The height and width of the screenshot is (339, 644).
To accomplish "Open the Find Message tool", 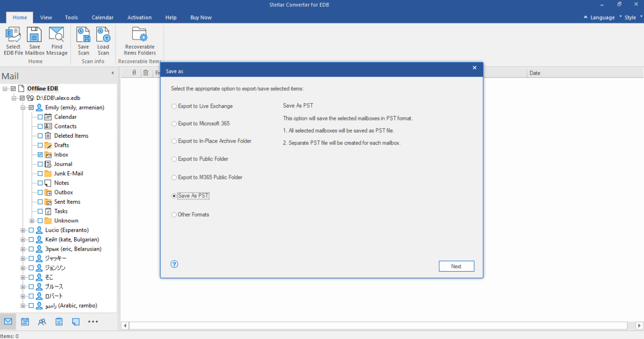I will (x=56, y=35).
